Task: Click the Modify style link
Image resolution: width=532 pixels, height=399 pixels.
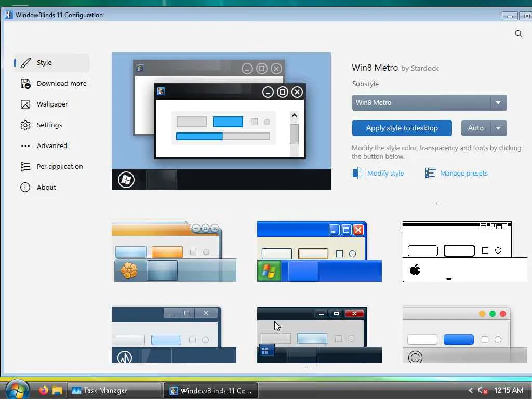Action: [x=385, y=173]
